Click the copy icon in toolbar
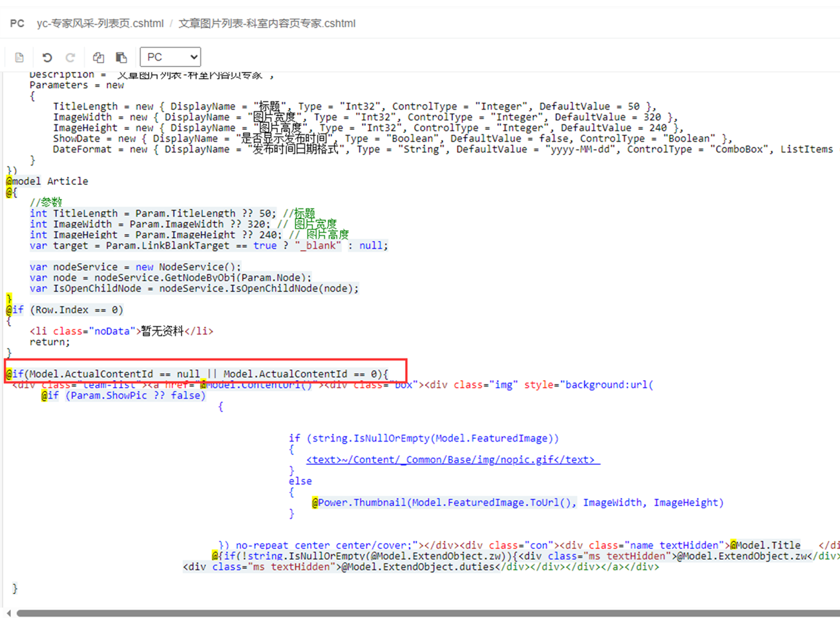840x618 pixels. click(98, 58)
